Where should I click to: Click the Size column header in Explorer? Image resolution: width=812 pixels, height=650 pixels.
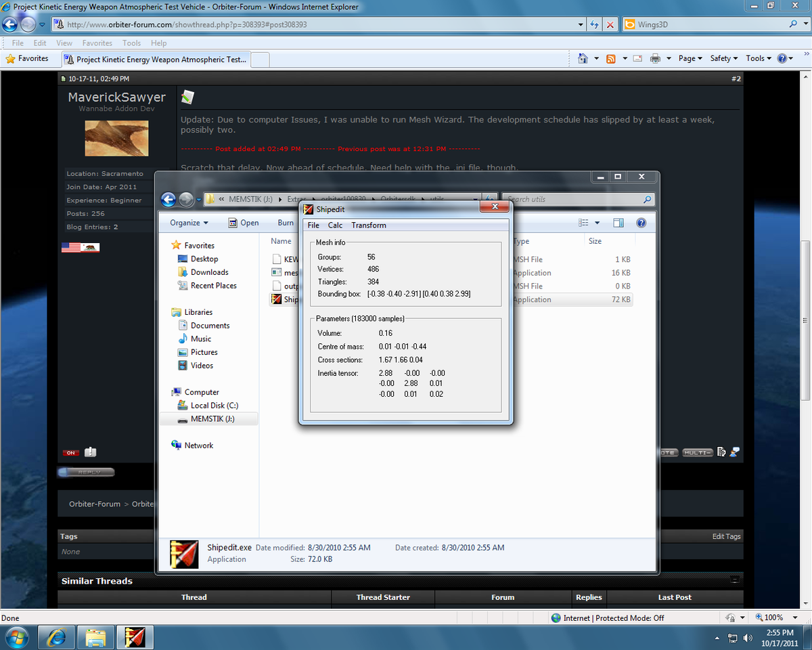pyautogui.click(x=608, y=241)
